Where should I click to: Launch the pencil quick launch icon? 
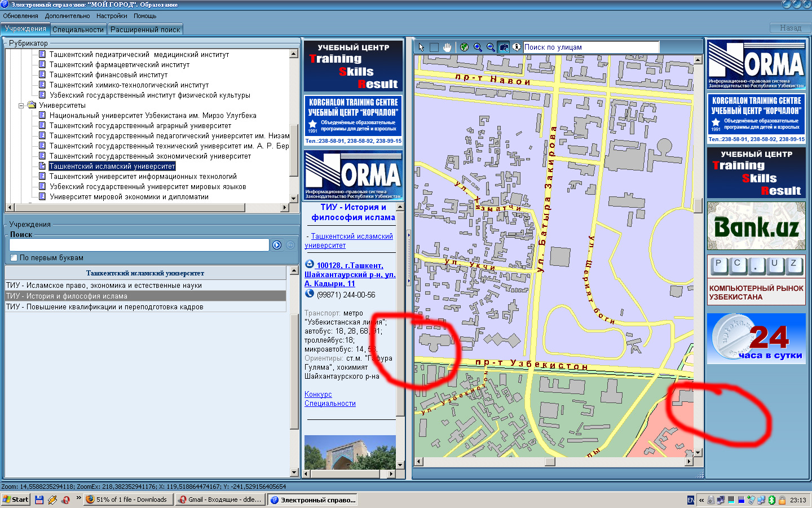(x=52, y=500)
